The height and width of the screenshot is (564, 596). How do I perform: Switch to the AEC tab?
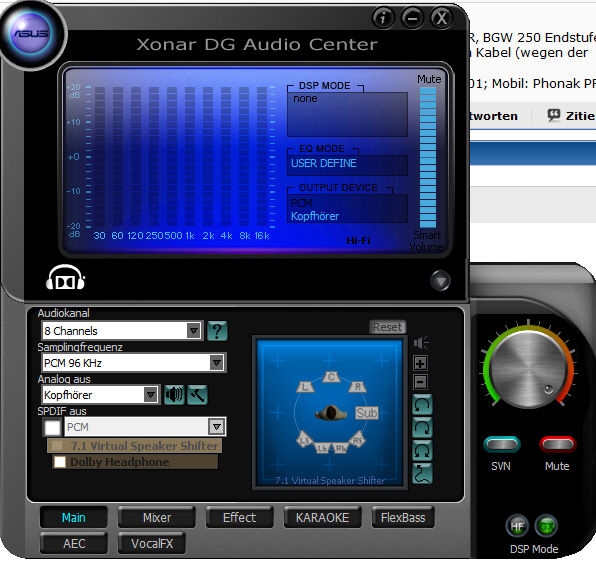pos(74,543)
